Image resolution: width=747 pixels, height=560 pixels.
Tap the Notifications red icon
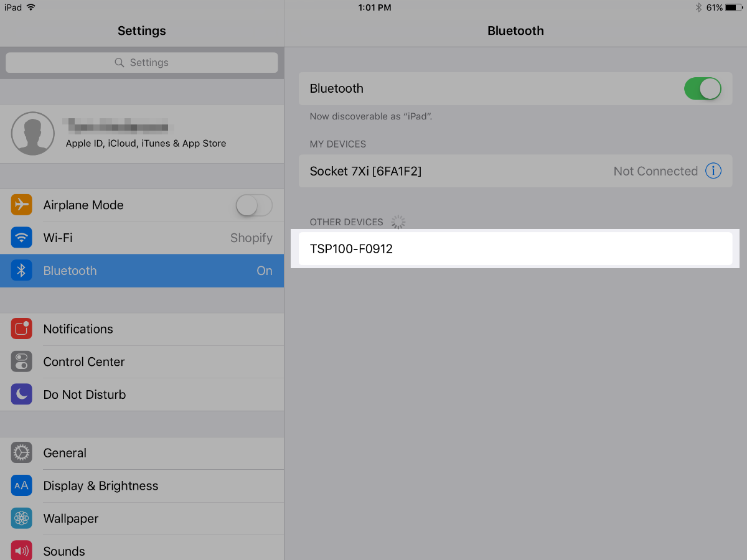tap(21, 329)
